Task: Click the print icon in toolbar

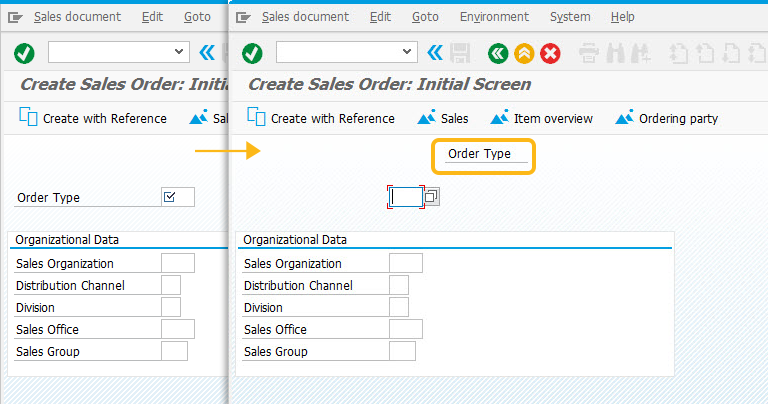Action: click(x=588, y=53)
